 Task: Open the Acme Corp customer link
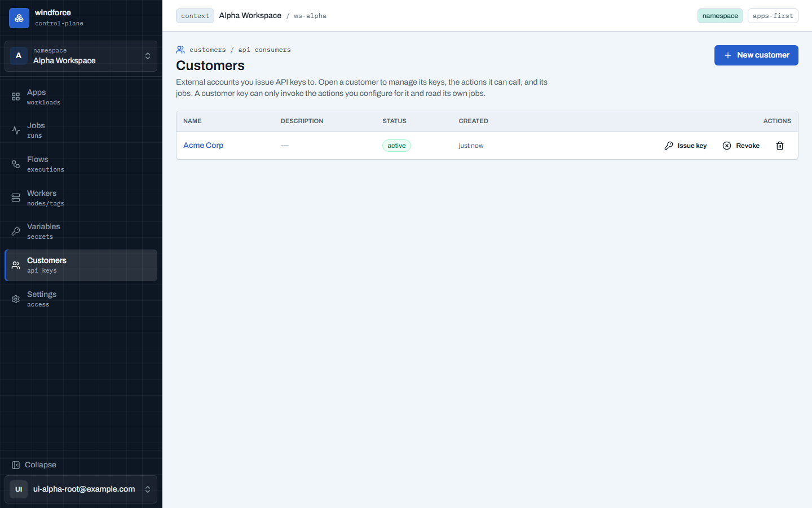click(x=204, y=145)
